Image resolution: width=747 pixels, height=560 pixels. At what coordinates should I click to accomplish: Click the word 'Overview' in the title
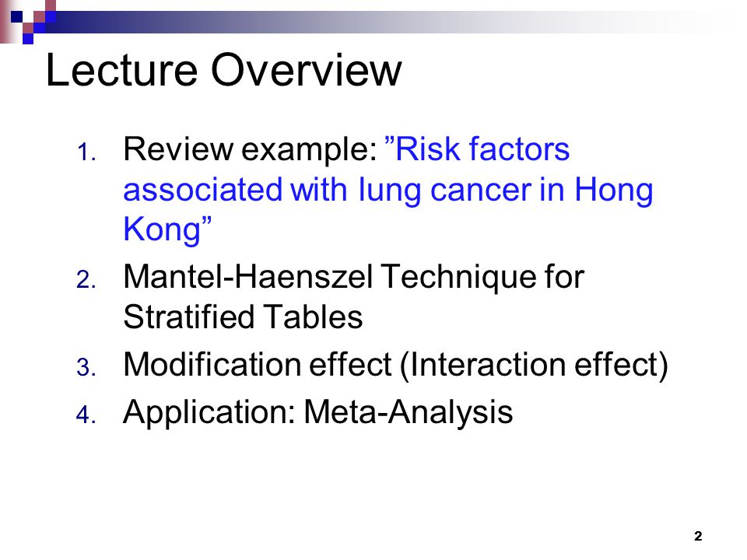pyautogui.click(x=307, y=71)
